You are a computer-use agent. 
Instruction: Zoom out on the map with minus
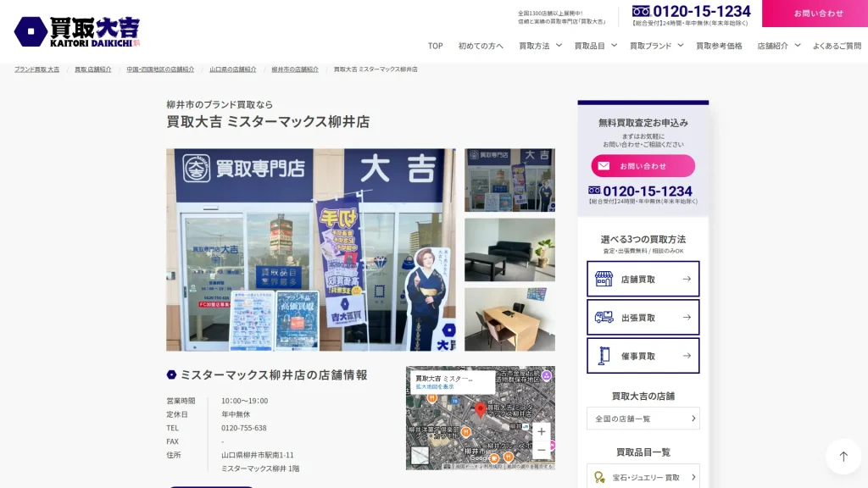(542, 451)
